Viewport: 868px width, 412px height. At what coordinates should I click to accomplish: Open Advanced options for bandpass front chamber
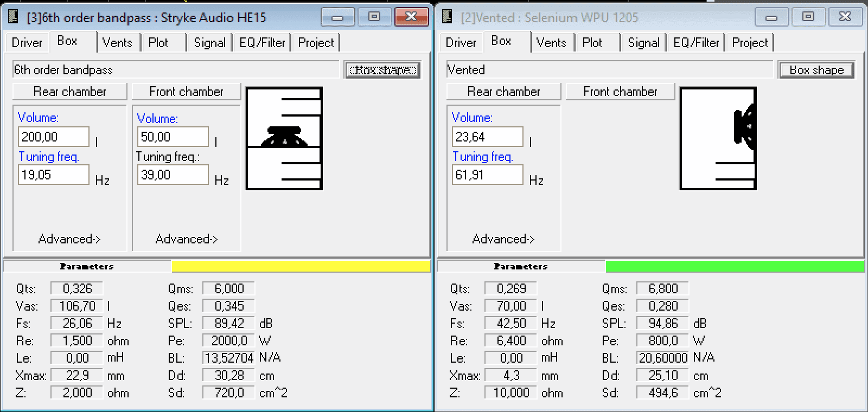coord(187,239)
